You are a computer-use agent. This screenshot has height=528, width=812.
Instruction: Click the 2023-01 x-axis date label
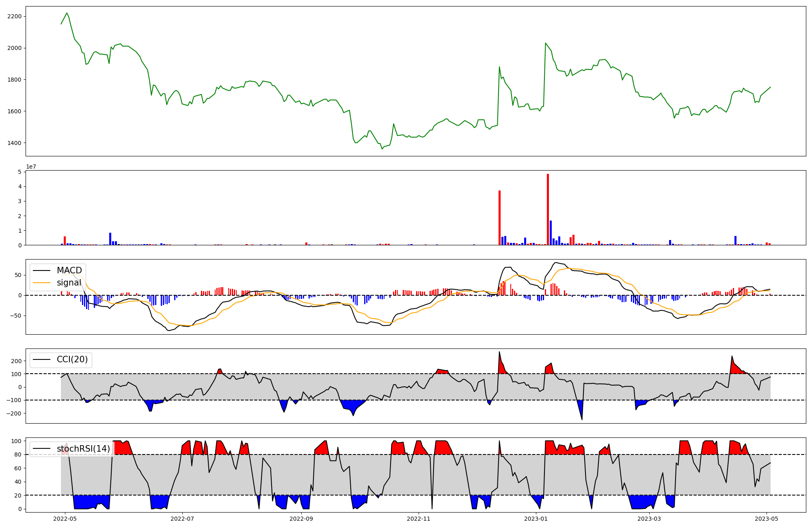pos(536,519)
